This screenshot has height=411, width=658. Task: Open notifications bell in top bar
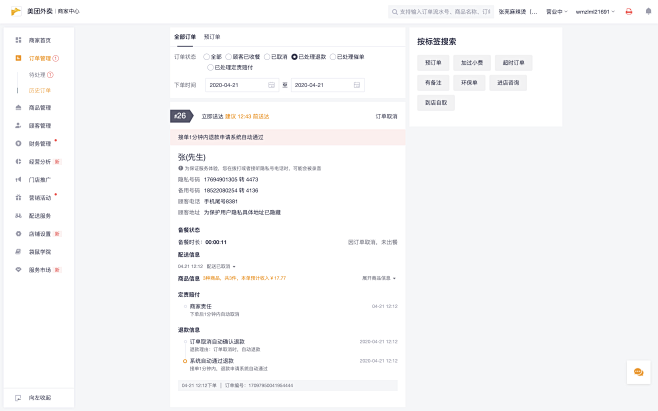[646, 12]
